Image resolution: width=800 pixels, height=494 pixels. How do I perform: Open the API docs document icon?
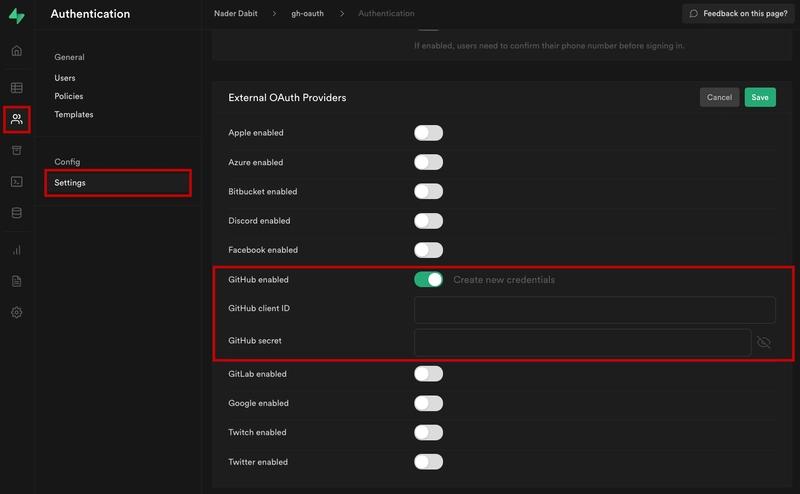tap(17, 281)
